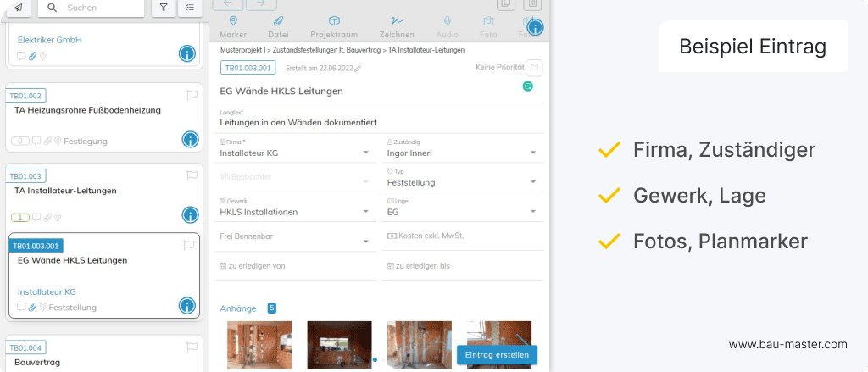
Task: Open the Marker tool
Action: (x=233, y=26)
